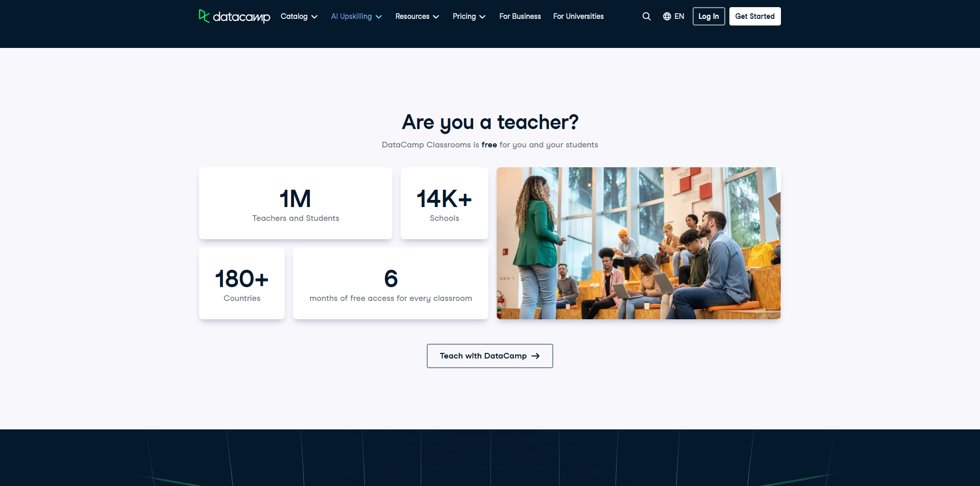The width and height of the screenshot is (980, 486).
Task: Click the arrow icon on Teach with DataCamp
Action: 536,356
